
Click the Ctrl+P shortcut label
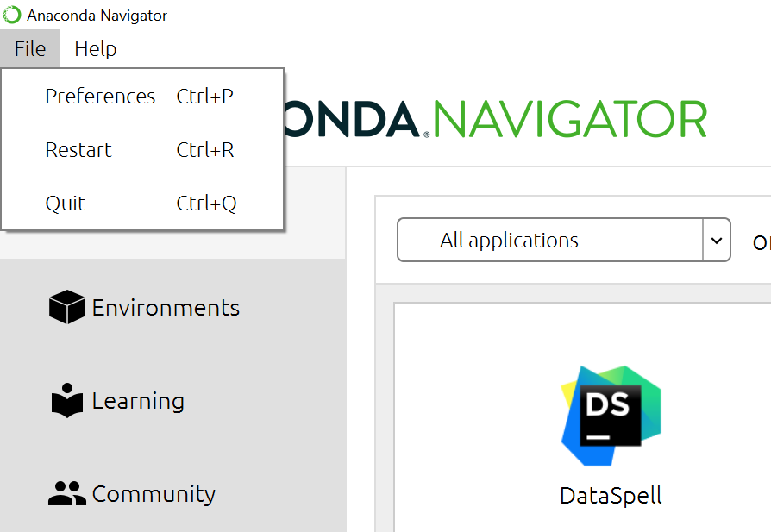[205, 97]
